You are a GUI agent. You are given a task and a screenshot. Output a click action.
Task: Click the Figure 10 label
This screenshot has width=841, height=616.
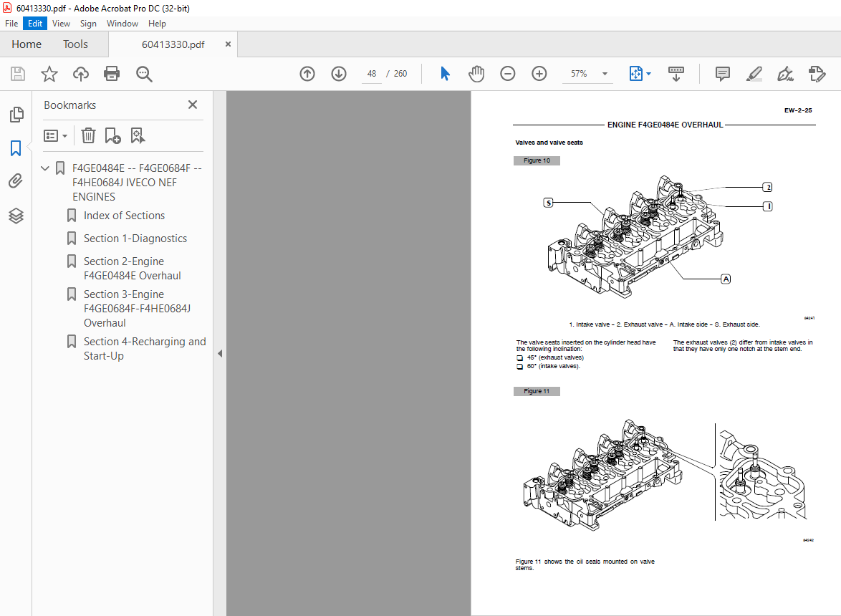537,160
